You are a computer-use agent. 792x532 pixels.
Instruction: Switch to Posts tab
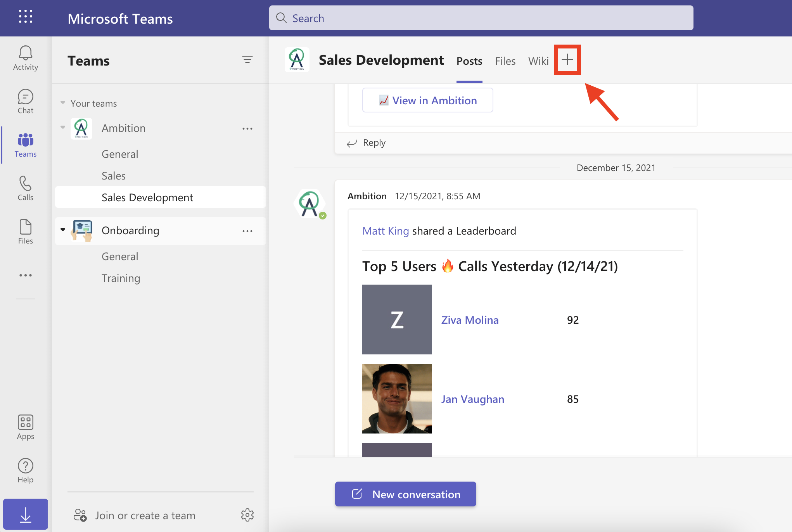point(469,61)
